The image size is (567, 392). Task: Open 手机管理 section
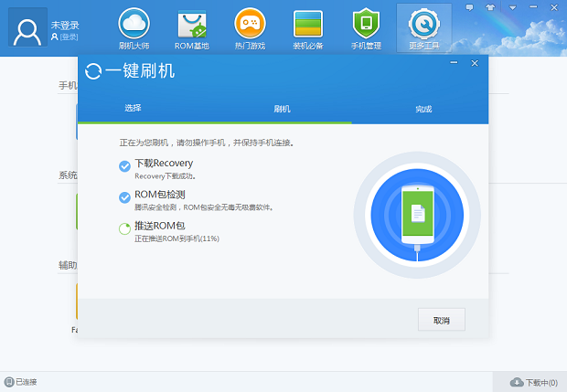(366, 27)
